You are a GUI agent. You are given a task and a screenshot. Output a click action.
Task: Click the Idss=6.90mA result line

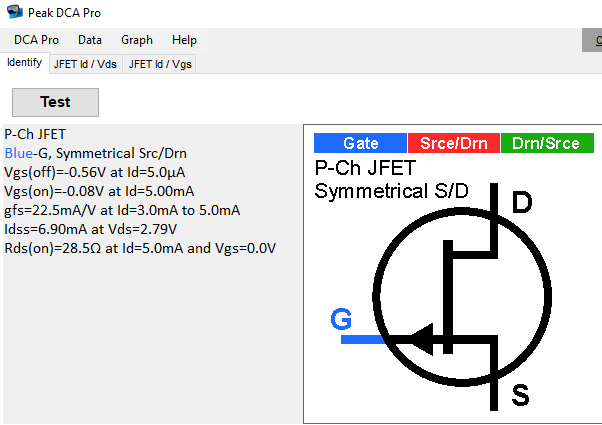[91, 229]
